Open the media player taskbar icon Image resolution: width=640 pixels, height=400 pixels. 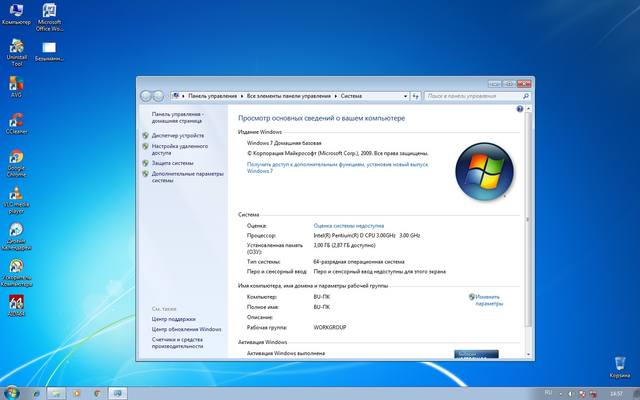(76, 393)
